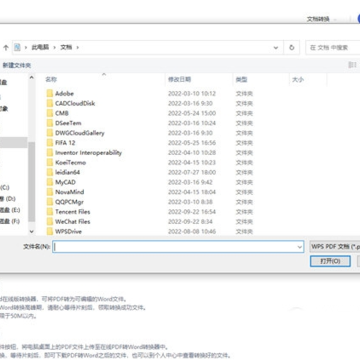
Task: Select the (D:) drive in navigation pane
Action: coord(8,199)
